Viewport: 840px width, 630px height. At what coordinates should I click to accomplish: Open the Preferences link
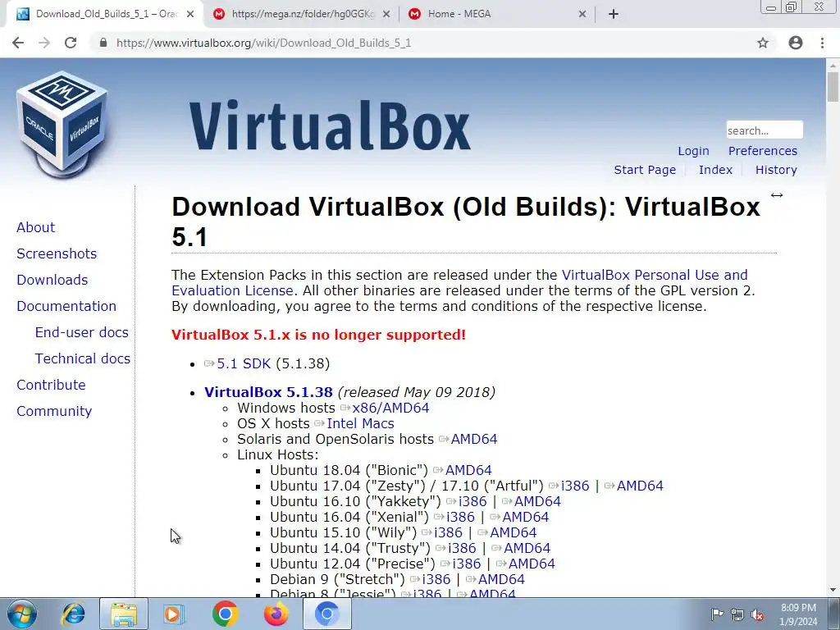click(x=763, y=151)
